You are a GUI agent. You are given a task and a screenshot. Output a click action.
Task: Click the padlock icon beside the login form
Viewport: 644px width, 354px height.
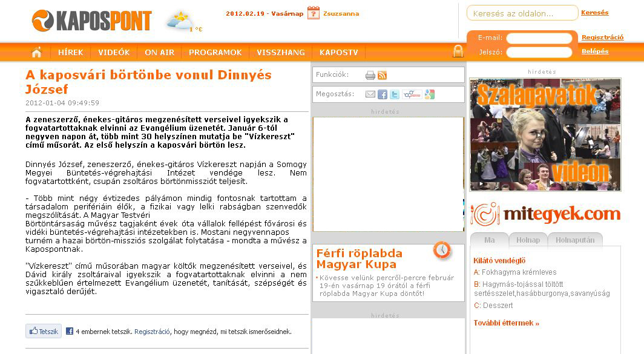click(x=458, y=51)
